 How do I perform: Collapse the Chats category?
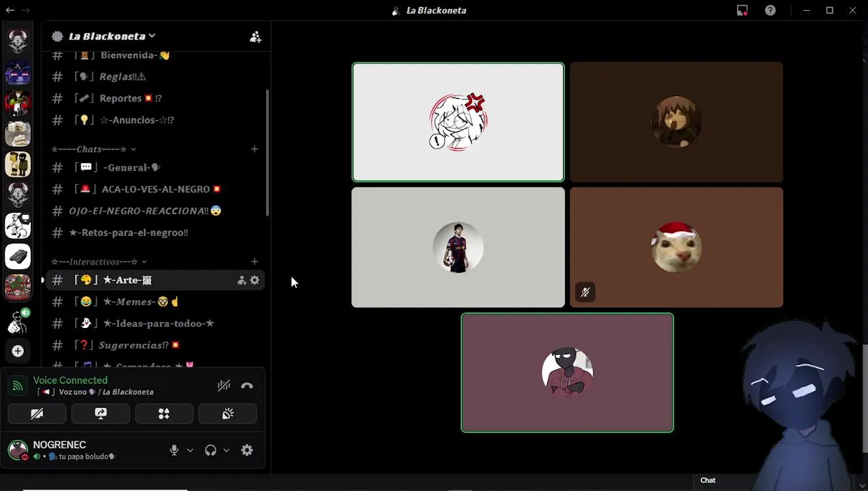click(x=93, y=149)
